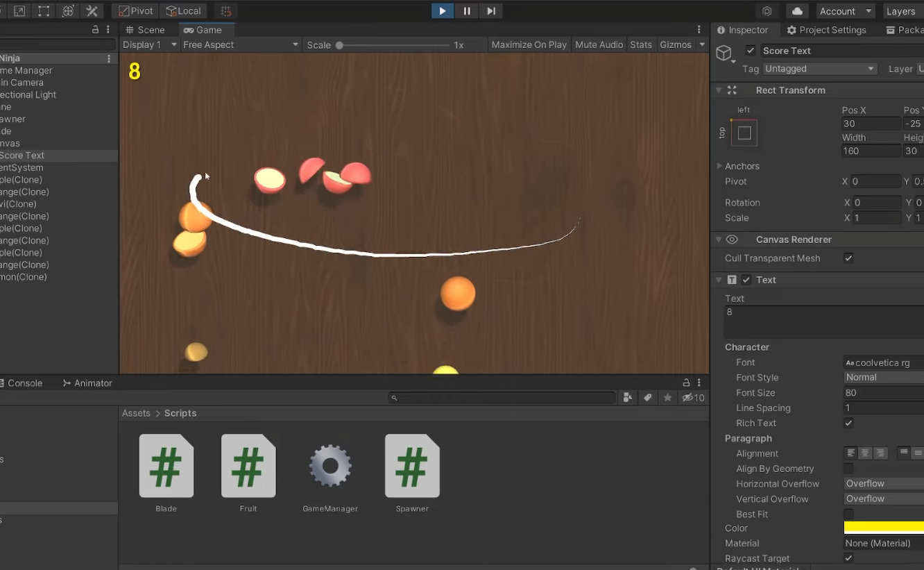
Task: Click the Project search field
Action: click(502, 398)
